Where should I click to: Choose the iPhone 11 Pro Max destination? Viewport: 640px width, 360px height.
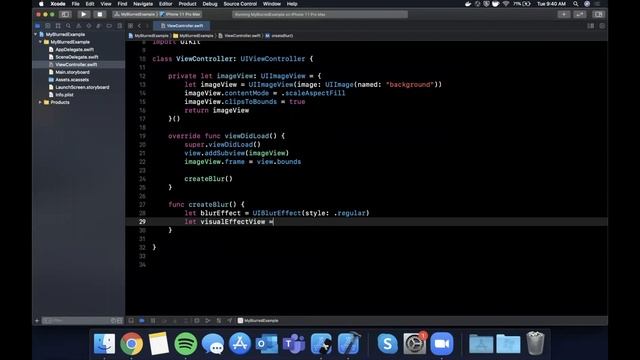[x=180, y=14]
